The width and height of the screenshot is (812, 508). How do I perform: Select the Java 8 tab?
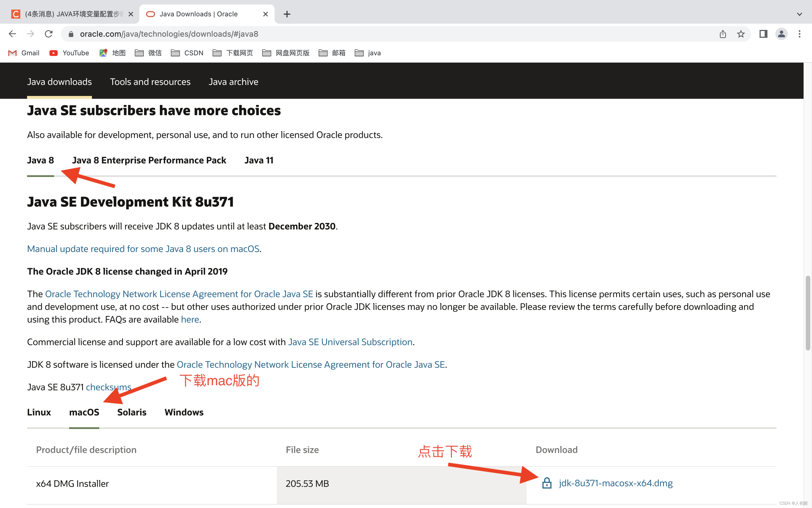coord(41,160)
